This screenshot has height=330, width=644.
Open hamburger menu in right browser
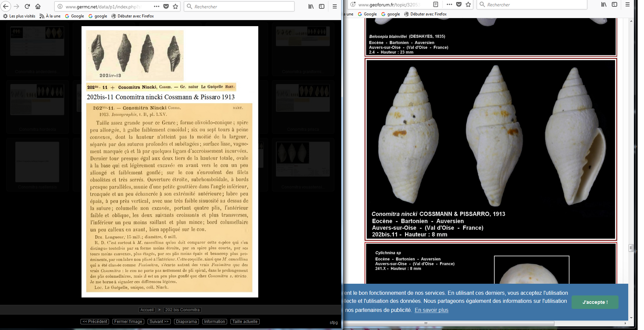pyautogui.click(x=628, y=4)
